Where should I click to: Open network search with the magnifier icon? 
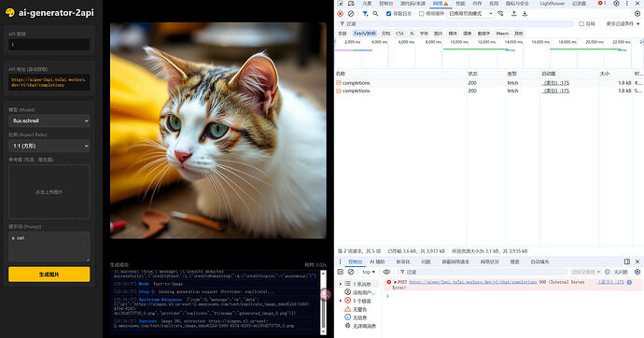375,14
